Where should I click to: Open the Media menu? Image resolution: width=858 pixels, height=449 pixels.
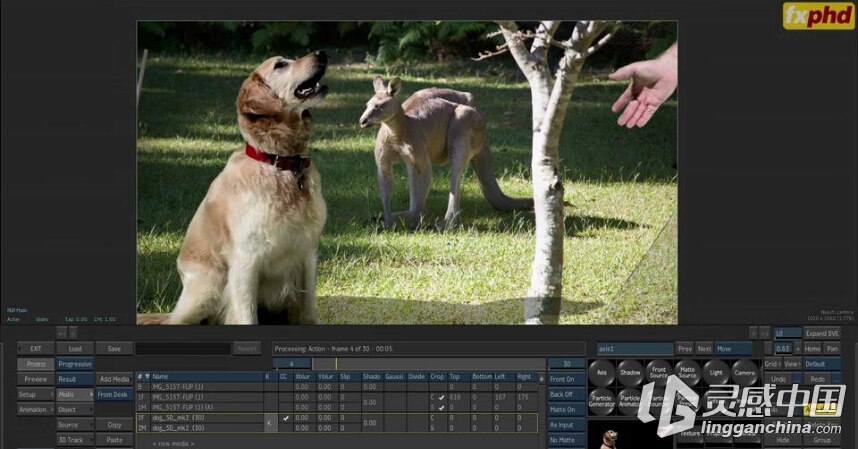[75, 394]
